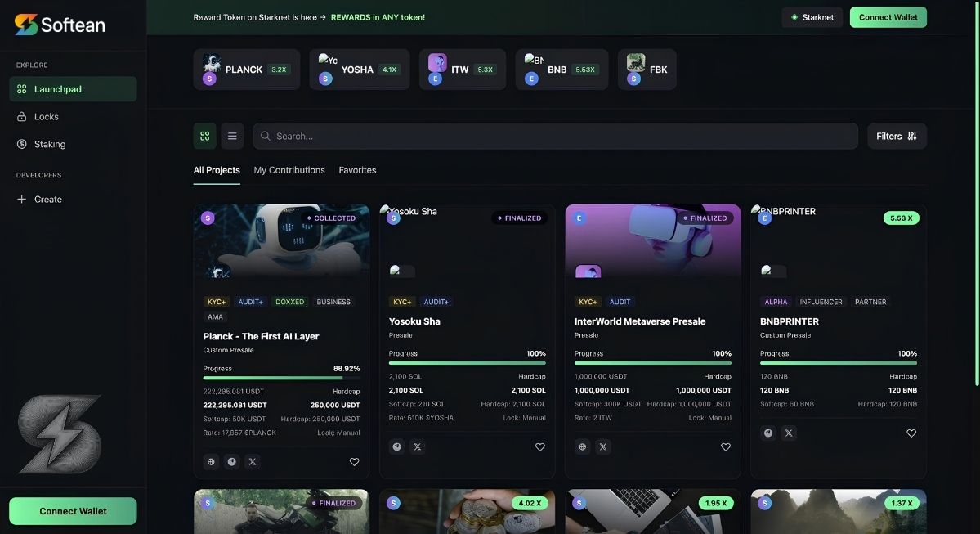This screenshot has width=980, height=534.
Task: Open the Starknet network selector
Action: coord(812,17)
